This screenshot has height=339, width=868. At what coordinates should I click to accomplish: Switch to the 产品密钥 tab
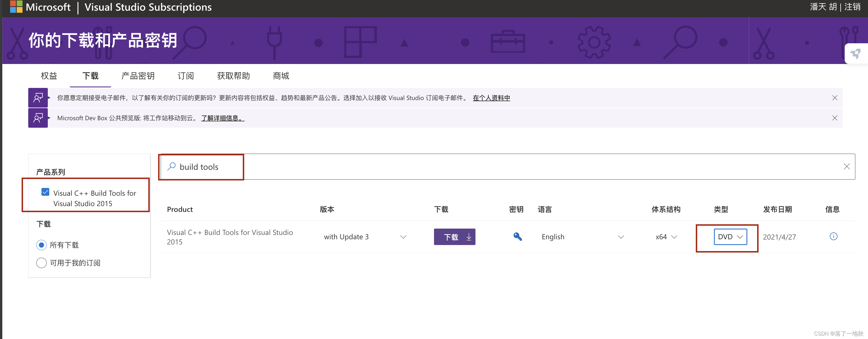click(x=138, y=76)
